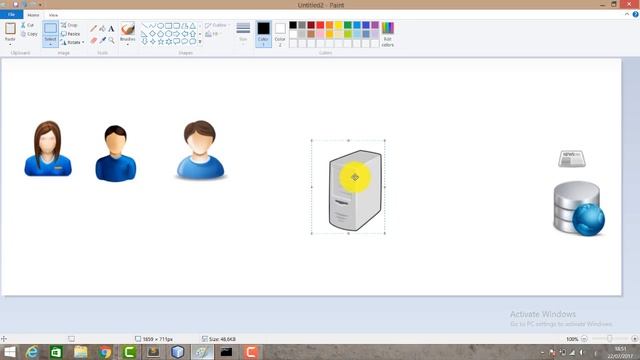Open File Explorer from taskbar
Image resolution: width=640 pixels, height=360 pixels.
coord(81,352)
